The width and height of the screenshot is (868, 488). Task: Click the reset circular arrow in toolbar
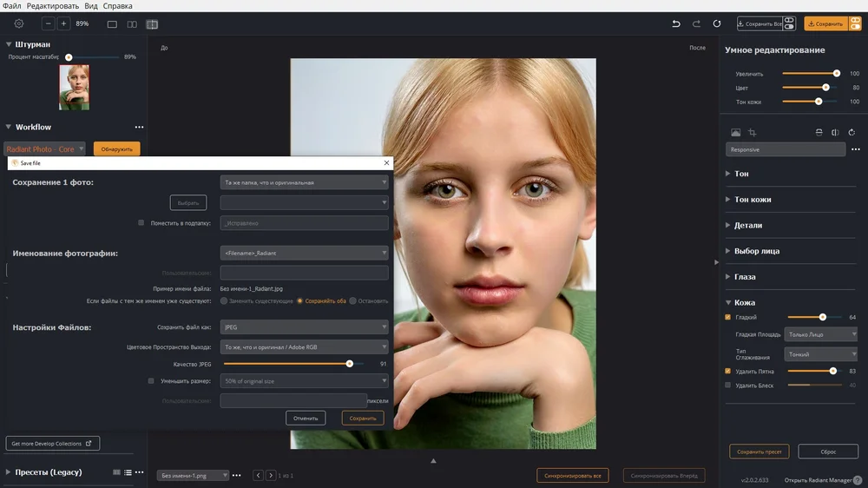coord(717,23)
